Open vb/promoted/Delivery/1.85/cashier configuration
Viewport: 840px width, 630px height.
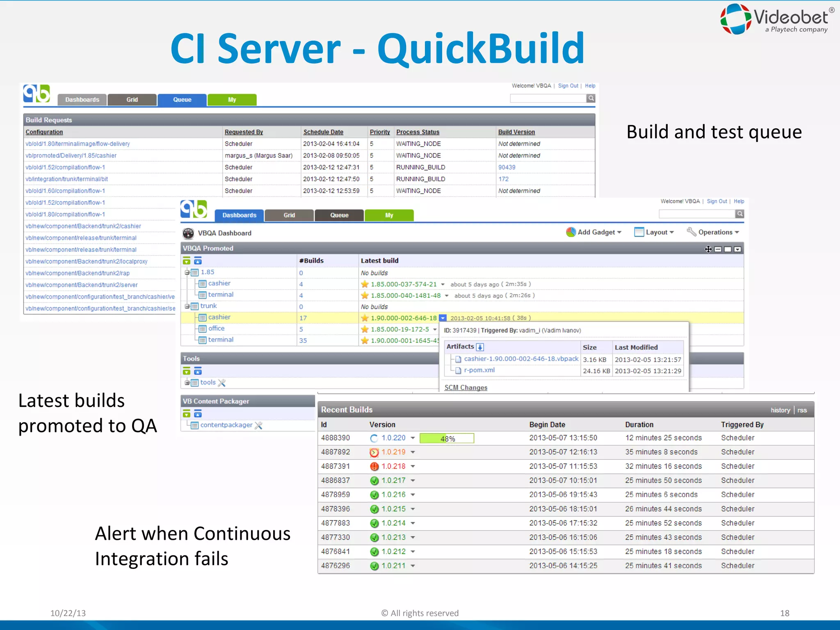click(x=71, y=156)
